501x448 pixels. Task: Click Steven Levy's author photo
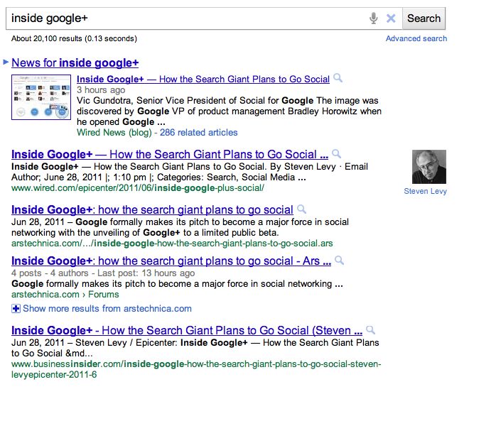429,167
